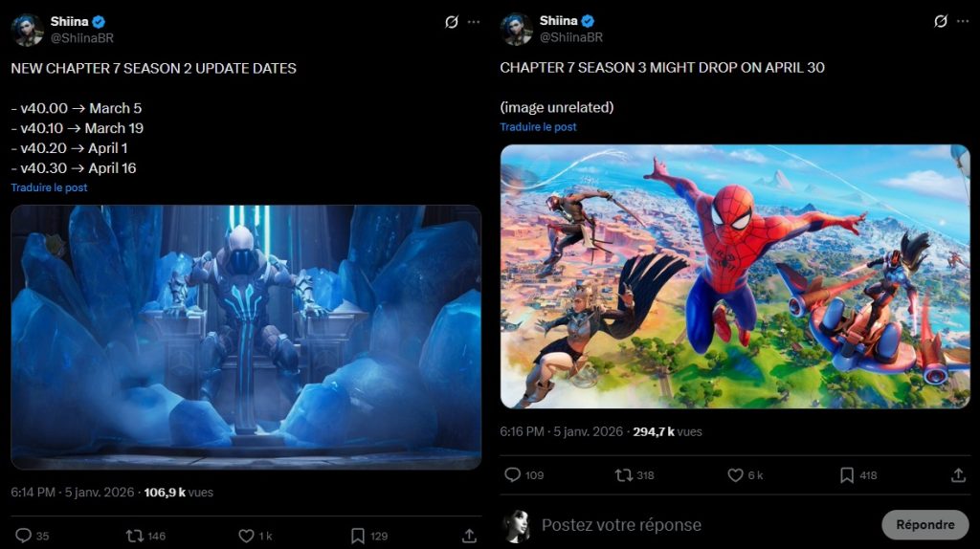Click the Grok icon on the left post
The height and width of the screenshot is (549, 980).
coord(452,22)
